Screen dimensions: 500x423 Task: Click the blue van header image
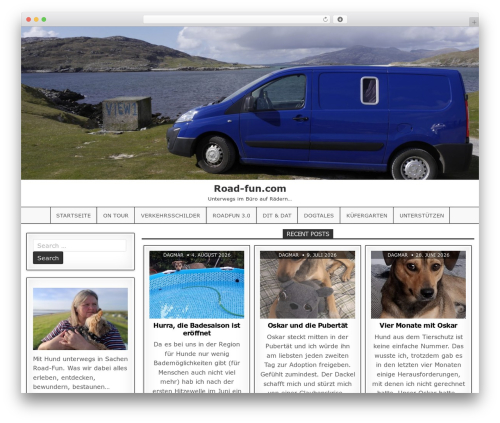(x=250, y=103)
